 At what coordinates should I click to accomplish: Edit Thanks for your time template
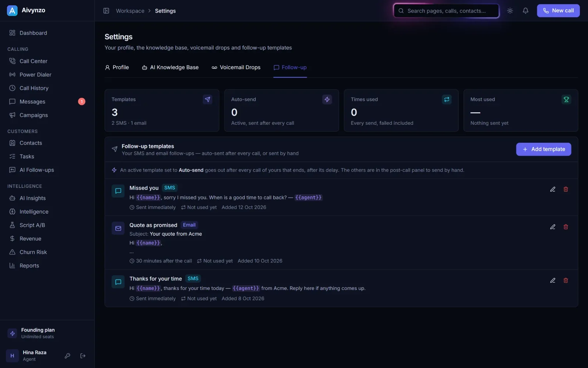553,280
